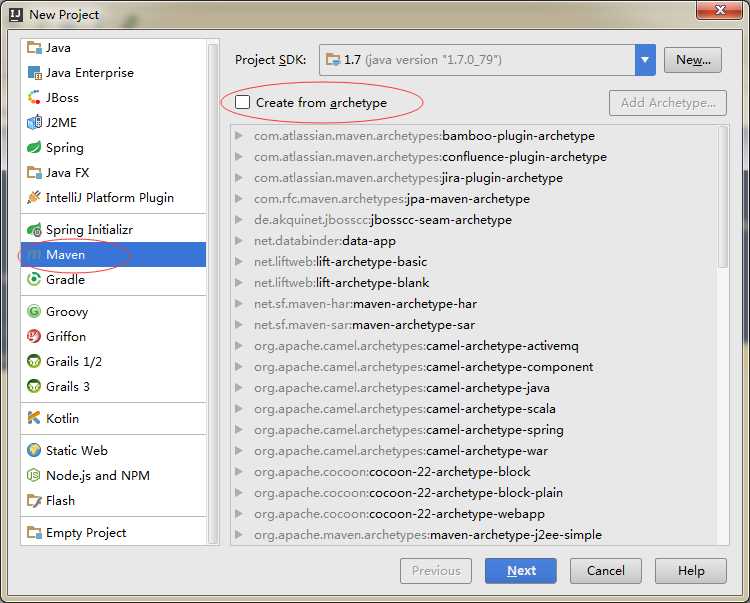Click the J2ME phone icon
750x603 pixels.
[34, 122]
